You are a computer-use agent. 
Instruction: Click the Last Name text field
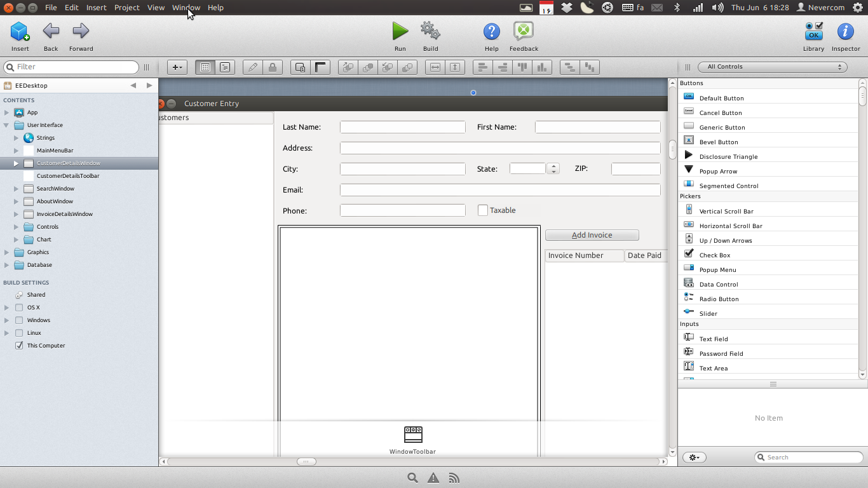click(x=402, y=127)
